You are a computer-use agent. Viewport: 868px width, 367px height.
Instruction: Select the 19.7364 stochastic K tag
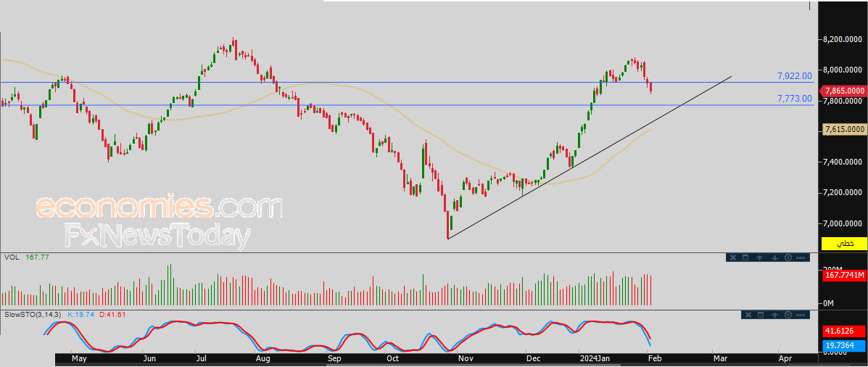(x=844, y=345)
